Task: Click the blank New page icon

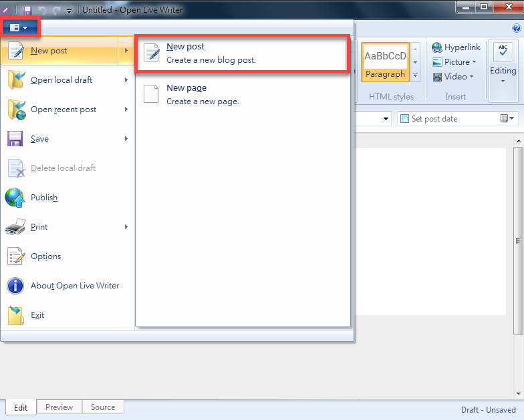Action: pyautogui.click(x=151, y=94)
